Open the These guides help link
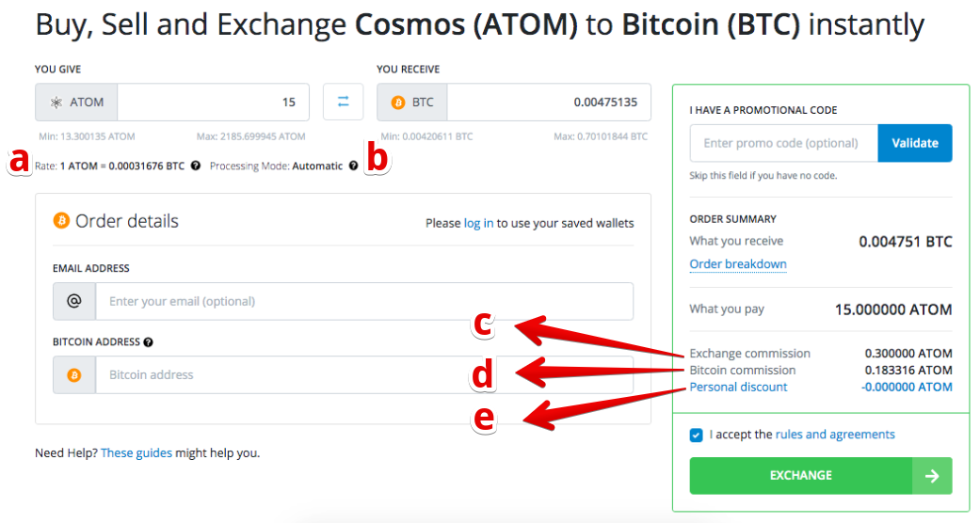 [137, 452]
